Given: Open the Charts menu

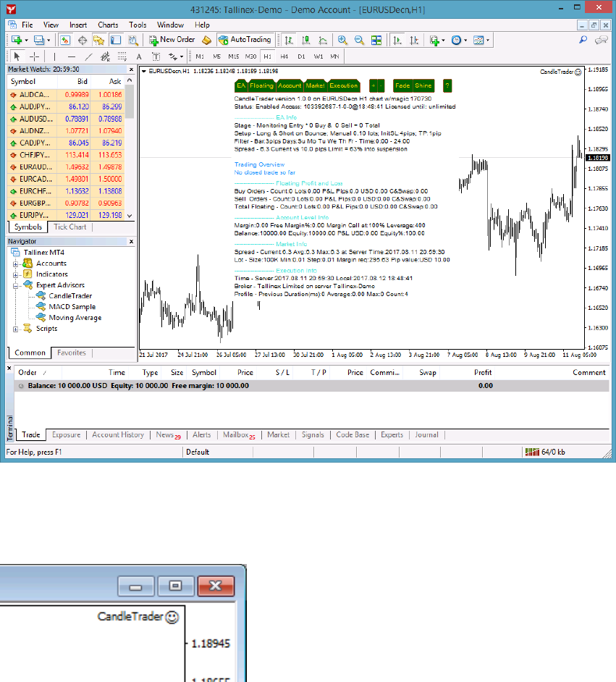Looking at the screenshot, I should point(108,25).
